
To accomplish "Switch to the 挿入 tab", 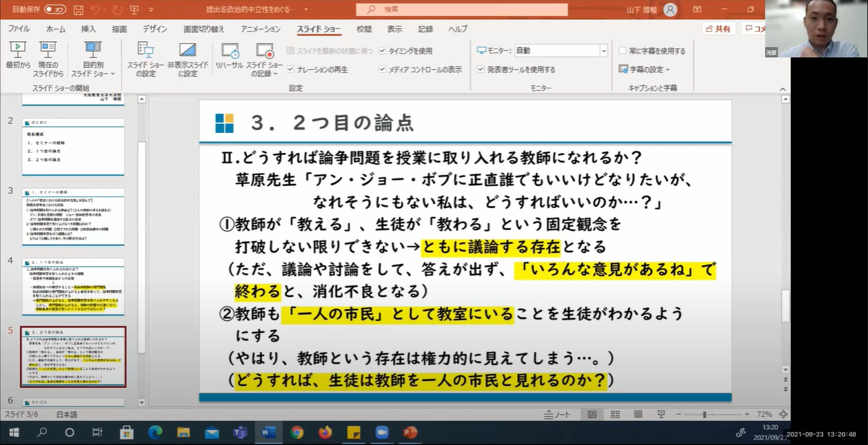I will pos(89,29).
